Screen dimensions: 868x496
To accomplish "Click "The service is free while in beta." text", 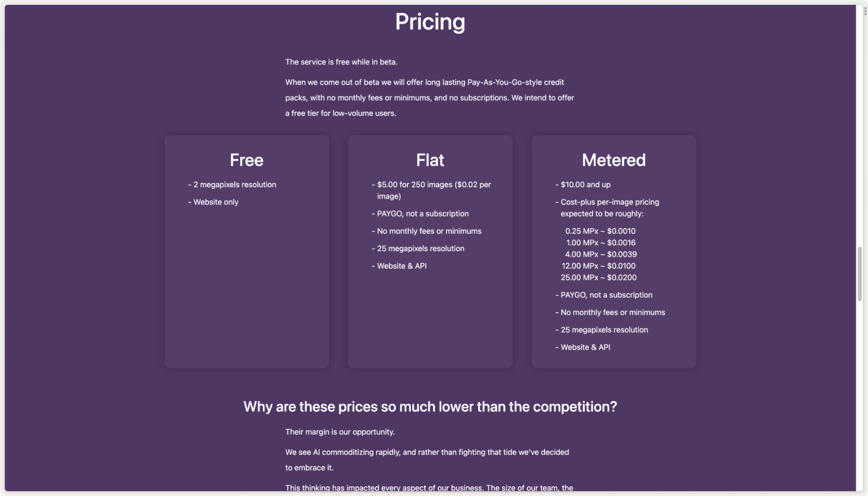I will 341,62.
